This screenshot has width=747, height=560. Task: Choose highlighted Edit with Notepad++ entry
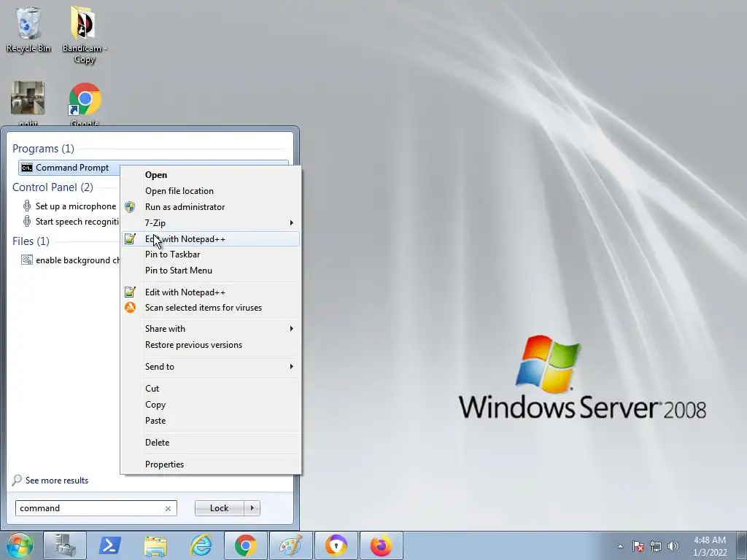click(211, 239)
